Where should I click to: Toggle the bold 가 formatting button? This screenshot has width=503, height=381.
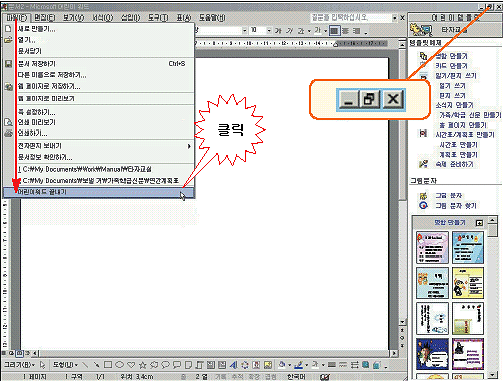coord(278,31)
